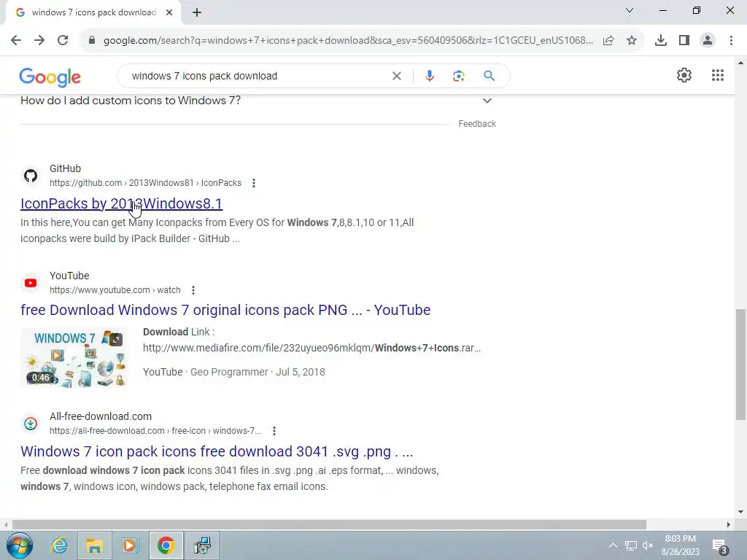Open Chrome downloads icon

click(661, 41)
